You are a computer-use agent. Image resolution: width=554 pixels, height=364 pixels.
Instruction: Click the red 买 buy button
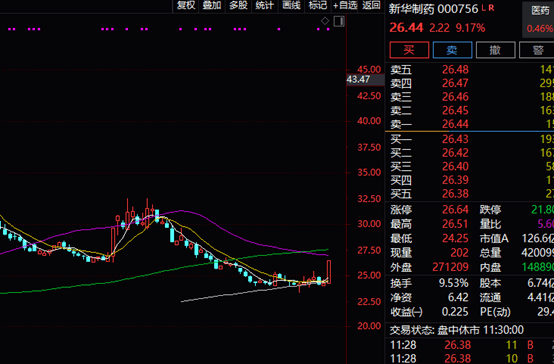pyautogui.click(x=409, y=50)
